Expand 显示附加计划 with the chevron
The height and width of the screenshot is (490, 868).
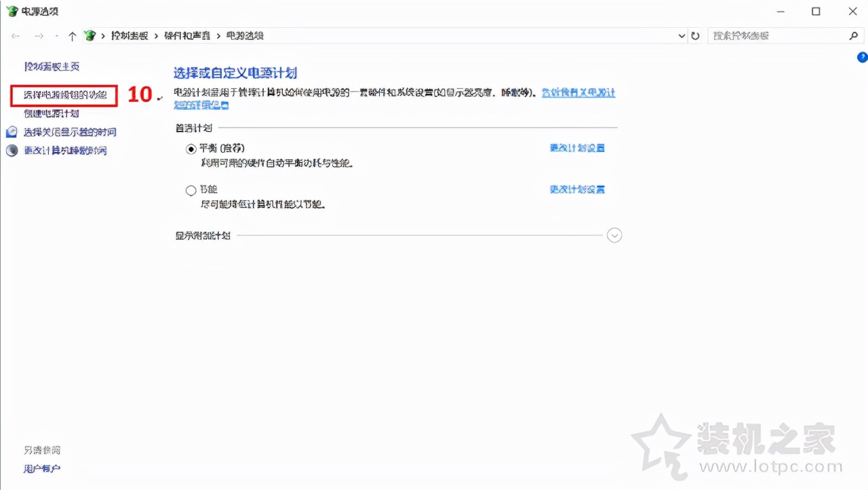click(x=614, y=235)
